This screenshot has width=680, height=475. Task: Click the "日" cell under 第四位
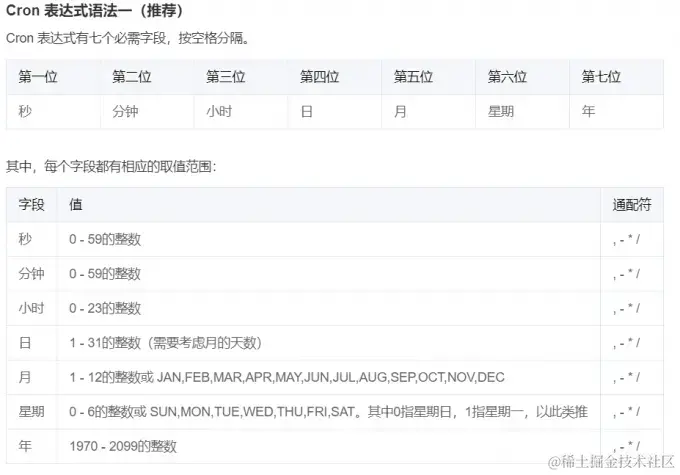[335, 111]
